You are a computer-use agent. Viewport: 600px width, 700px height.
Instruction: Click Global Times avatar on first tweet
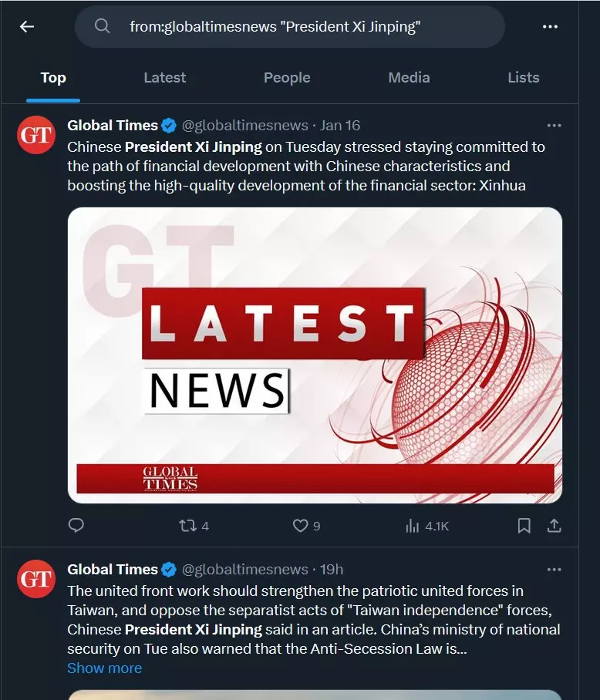(36, 136)
